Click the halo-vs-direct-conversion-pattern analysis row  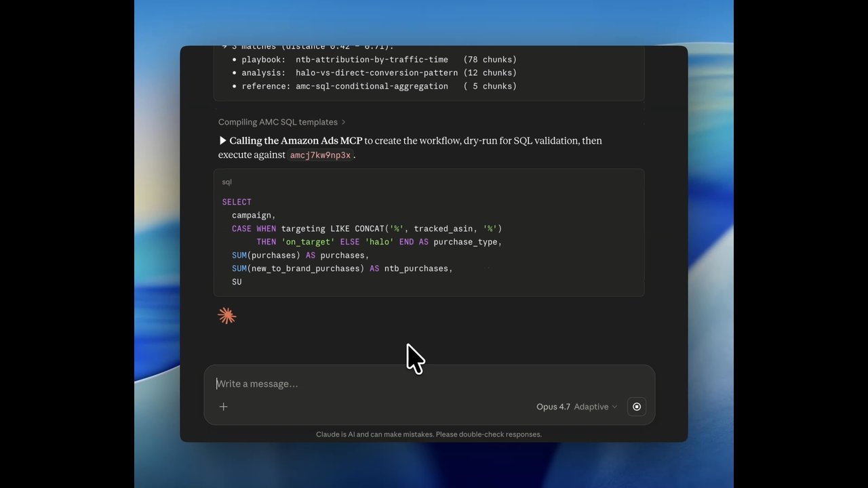point(374,73)
